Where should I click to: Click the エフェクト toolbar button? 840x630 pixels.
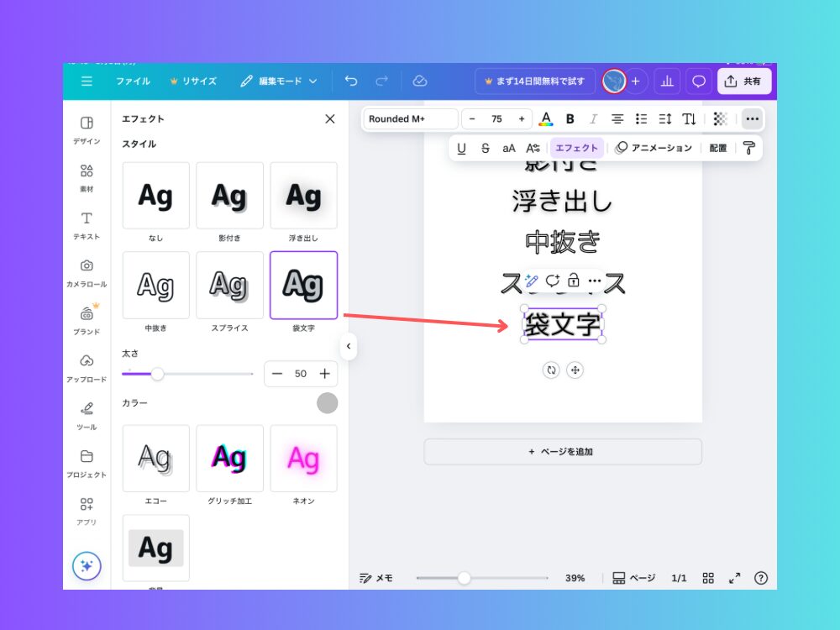tap(576, 149)
